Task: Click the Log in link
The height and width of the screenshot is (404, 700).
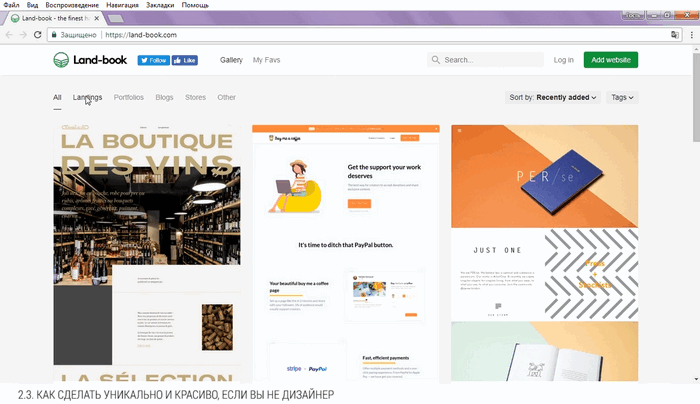Action: pyautogui.click(x=563, y=60)
